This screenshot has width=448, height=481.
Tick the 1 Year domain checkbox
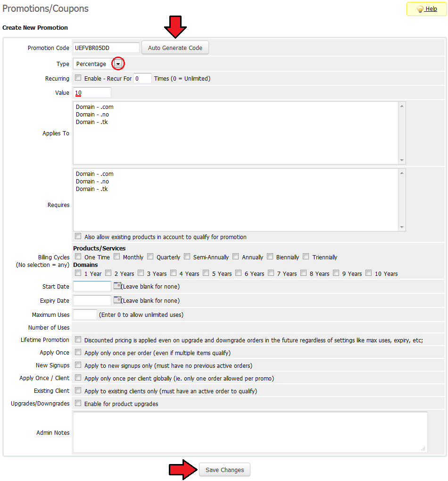[78, 273]
